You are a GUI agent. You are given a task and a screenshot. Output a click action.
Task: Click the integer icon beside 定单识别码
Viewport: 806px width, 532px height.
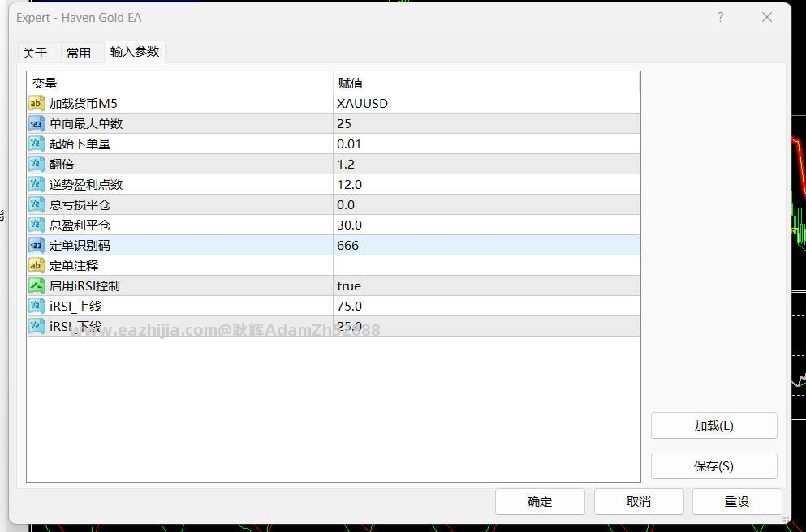37,246
